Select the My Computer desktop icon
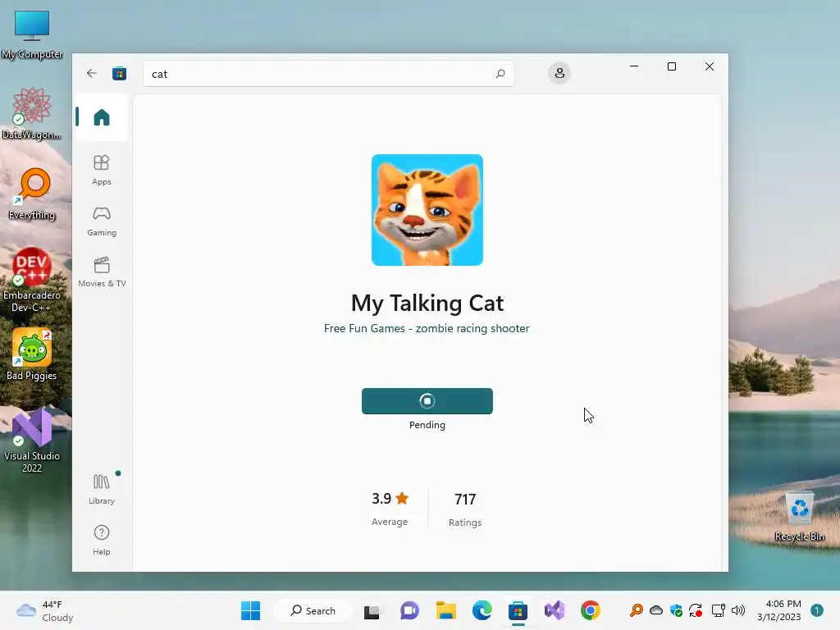Image resolution: width=840 pixels, height=630 pixels. 32,34
